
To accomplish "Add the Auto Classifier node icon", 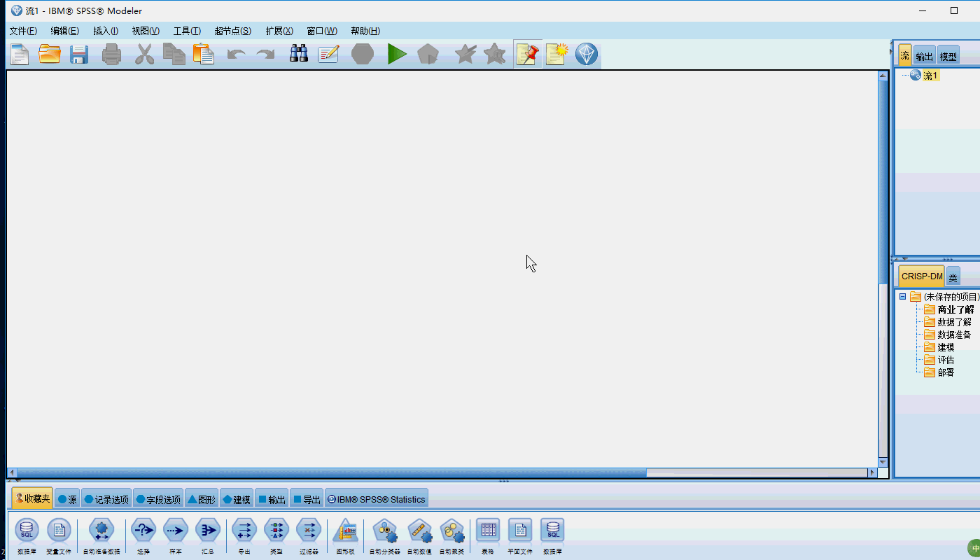I will 384,531.
